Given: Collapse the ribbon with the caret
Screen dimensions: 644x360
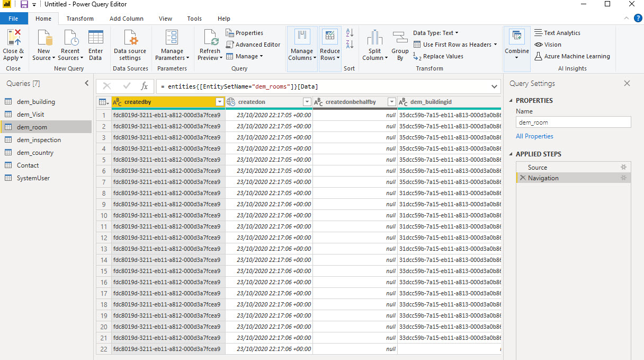Looking at the screenshot, I should pos(625,18).
